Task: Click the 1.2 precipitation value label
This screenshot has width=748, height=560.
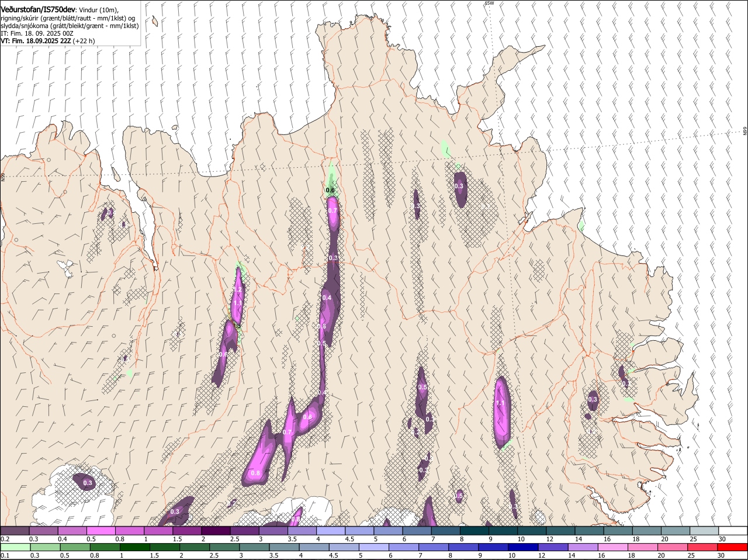Action: click(x=237, y=290)
